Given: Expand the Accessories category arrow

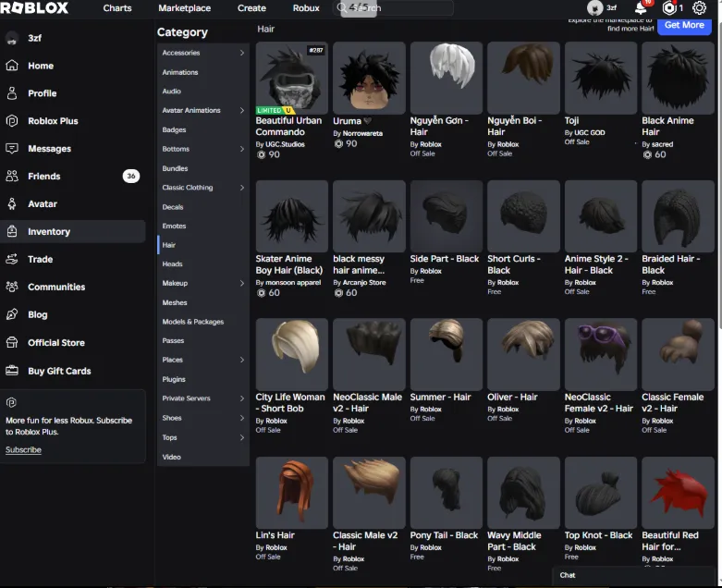Looking at the screenshot, I should coord(241,53).
